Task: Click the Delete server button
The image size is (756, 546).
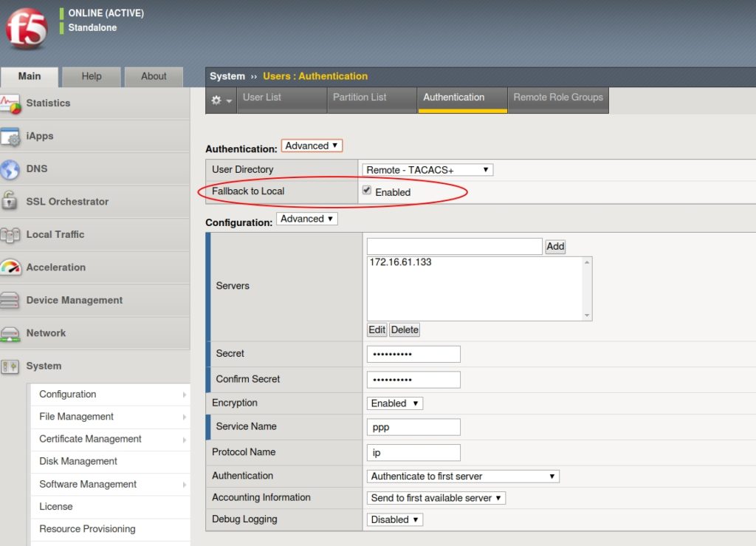Action: point(405,330)
